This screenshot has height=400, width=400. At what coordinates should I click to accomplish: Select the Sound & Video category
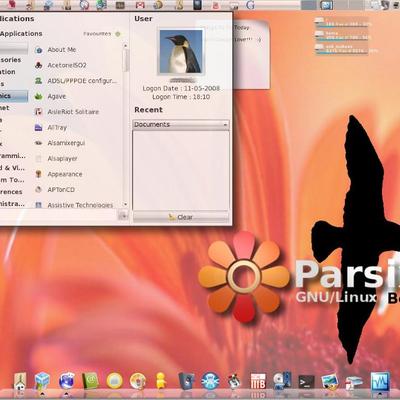[13, 168]
